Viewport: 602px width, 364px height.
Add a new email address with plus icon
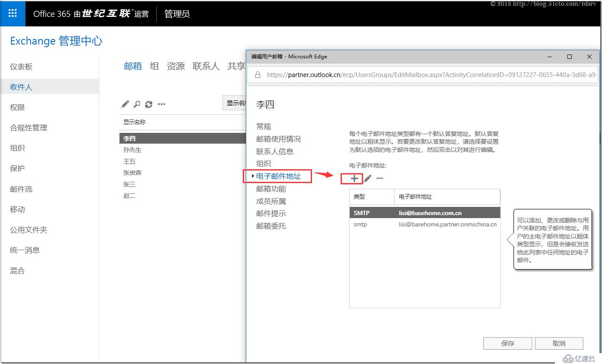tap(354, 178)
